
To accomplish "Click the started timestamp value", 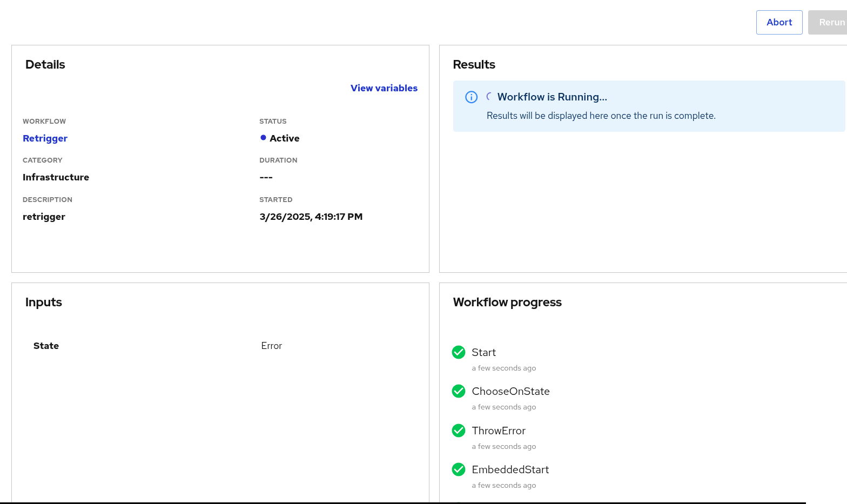I will coord(311,217).
